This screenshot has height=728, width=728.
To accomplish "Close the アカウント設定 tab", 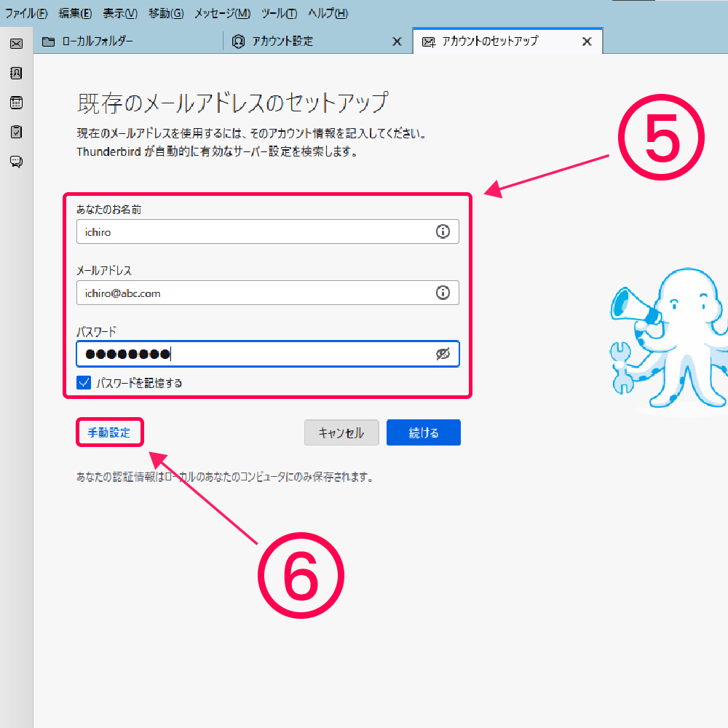I will point(397,41).
